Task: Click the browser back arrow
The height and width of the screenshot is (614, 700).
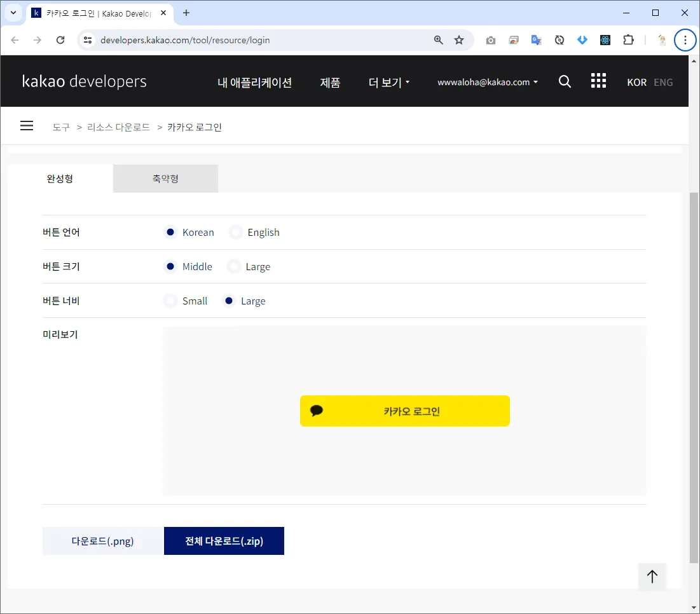Action: 15,40
